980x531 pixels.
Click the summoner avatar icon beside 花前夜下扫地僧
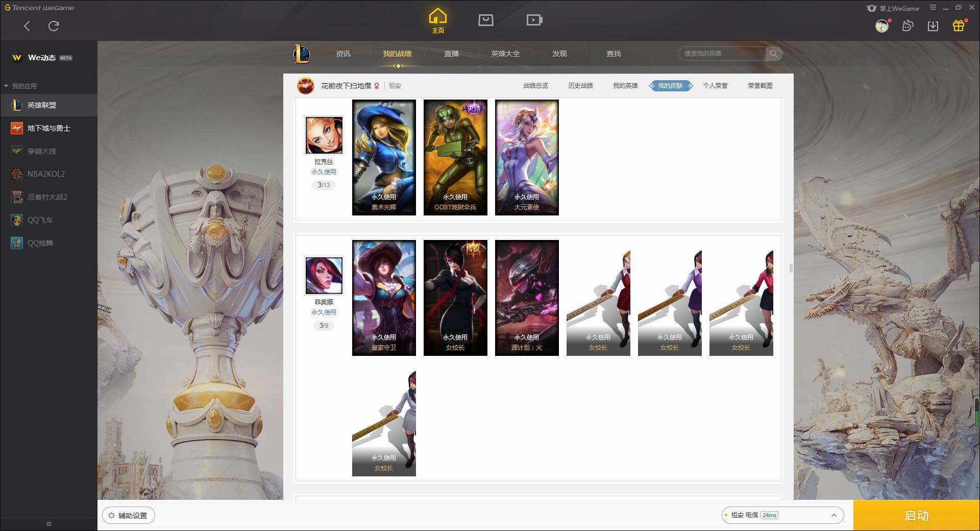(x=306, y=86)
